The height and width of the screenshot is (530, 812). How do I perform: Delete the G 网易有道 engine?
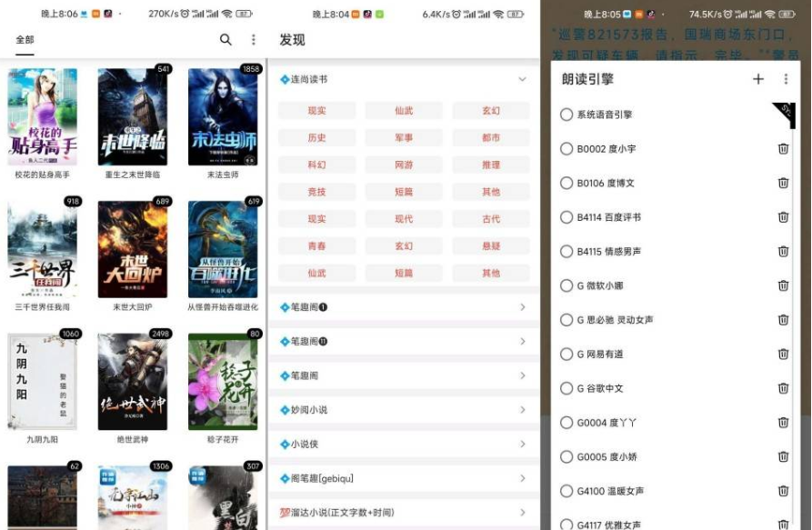tap(783, 354)
